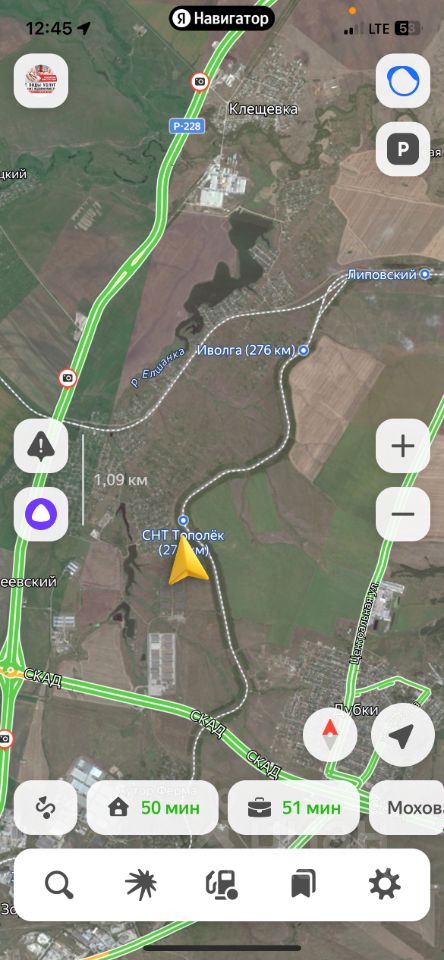The width and height of the screenshot is (444, 960).
Task: Tap the Иволга (276 км) station marker
Action: click(x=304, y=351)
